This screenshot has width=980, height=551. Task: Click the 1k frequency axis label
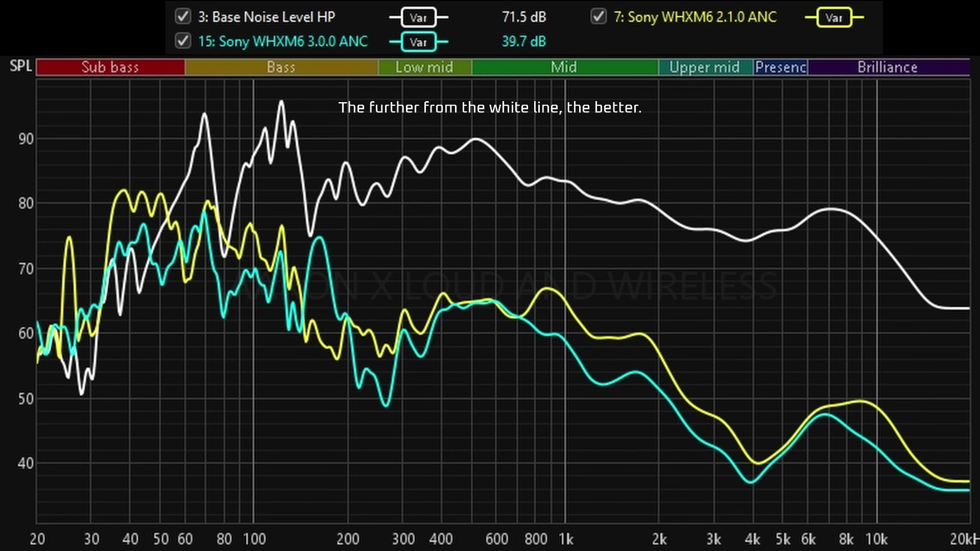click(566, 539)
